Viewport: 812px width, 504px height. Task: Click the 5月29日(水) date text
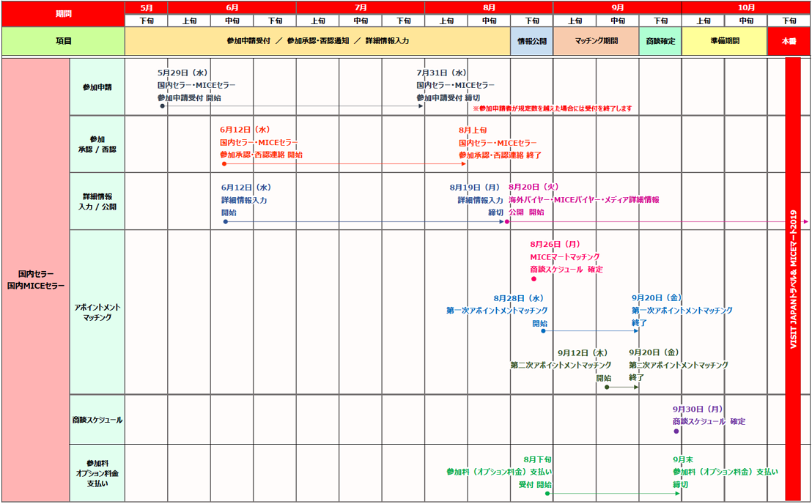182,73
